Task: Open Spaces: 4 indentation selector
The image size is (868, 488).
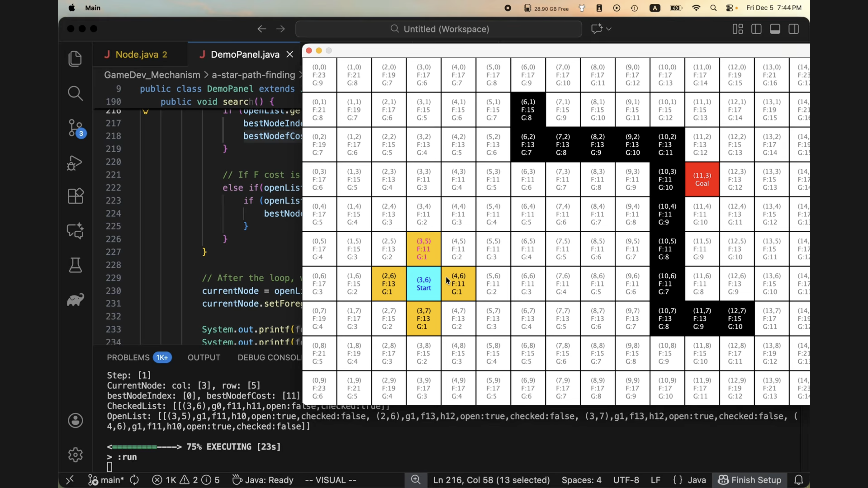Action: [581, 480]
